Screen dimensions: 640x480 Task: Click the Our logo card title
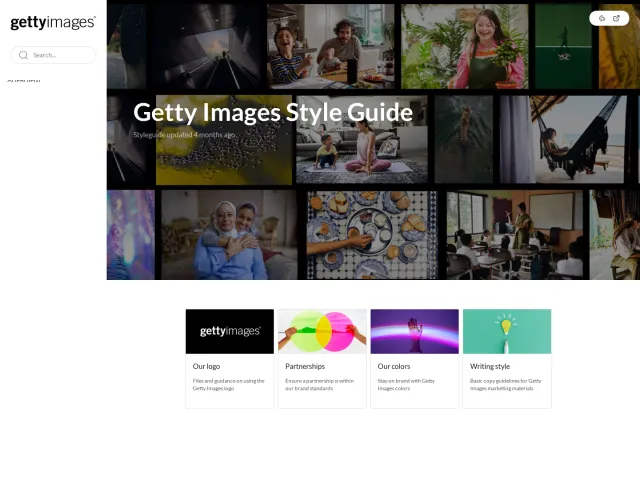206,367
